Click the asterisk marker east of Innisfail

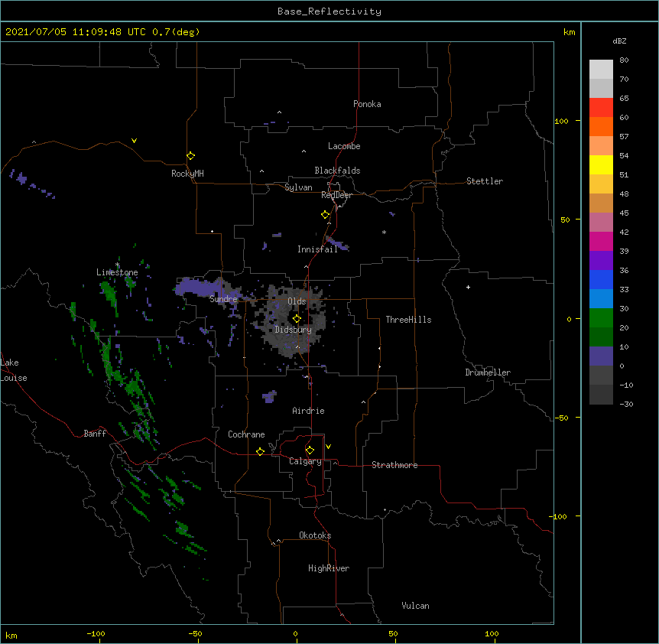tap(384, 232)
